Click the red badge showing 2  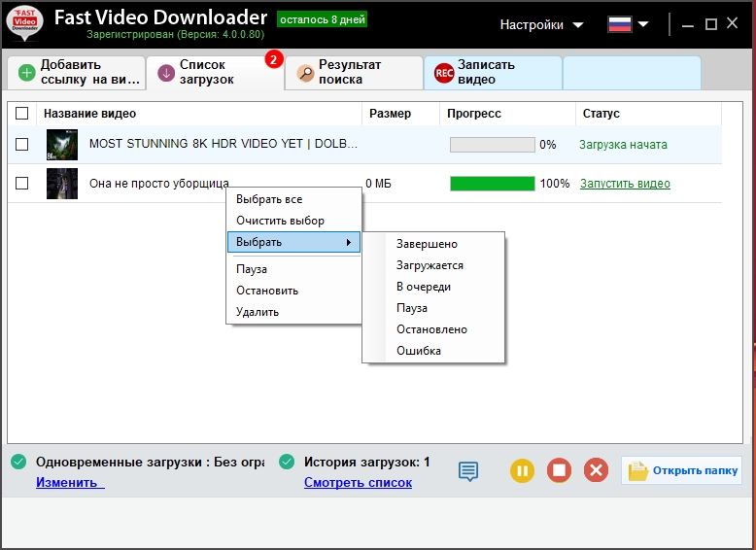pos(273,60)
